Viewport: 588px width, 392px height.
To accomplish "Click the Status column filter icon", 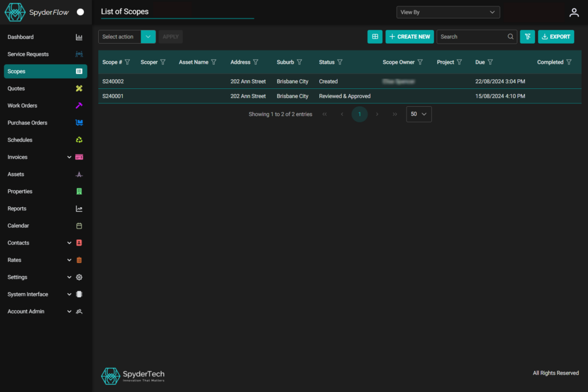I will (x=340, y=62).
